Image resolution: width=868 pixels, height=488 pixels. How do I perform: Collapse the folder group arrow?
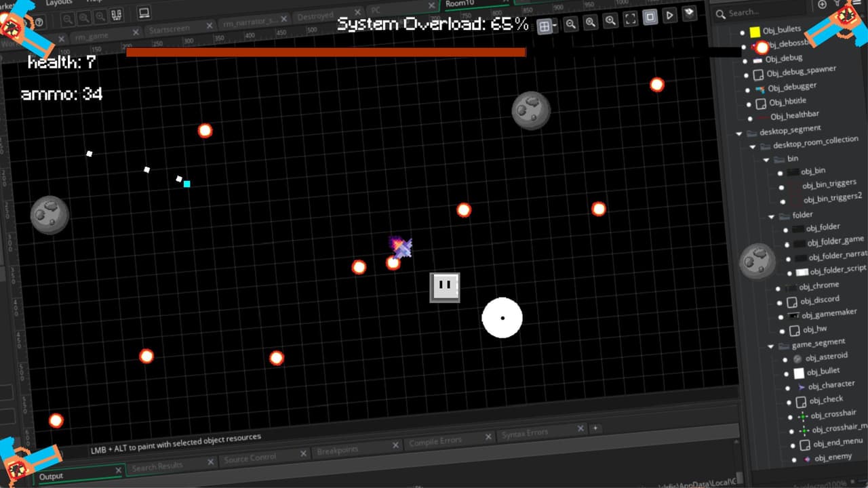[x=771, y=217]
